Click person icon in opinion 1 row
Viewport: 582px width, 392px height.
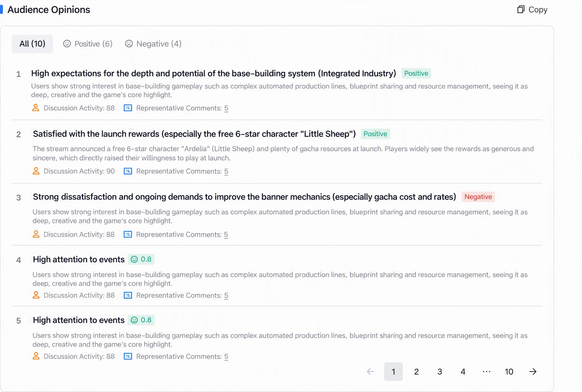(36, 108)
